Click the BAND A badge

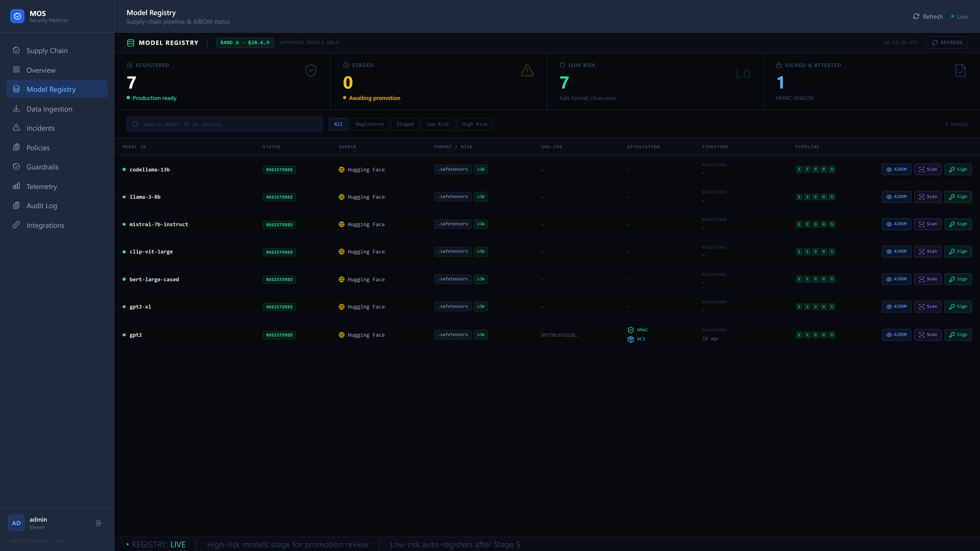pyautogui.click(x=245, y=43)
